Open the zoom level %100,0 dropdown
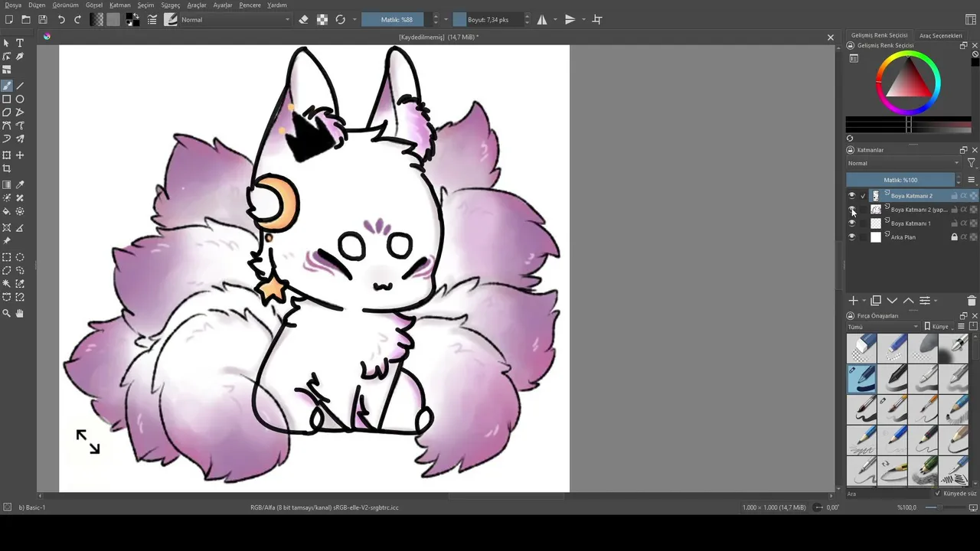This screenshot has width=980, height=551. (907, 507)
